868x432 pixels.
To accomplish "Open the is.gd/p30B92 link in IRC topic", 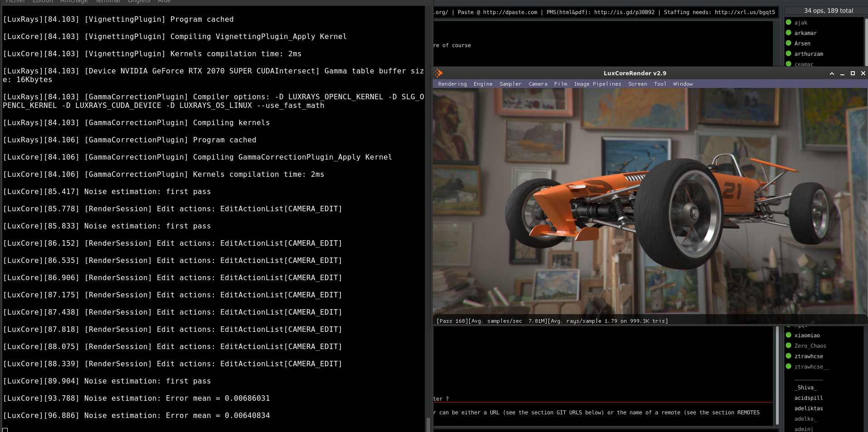I will click(624, 12).
